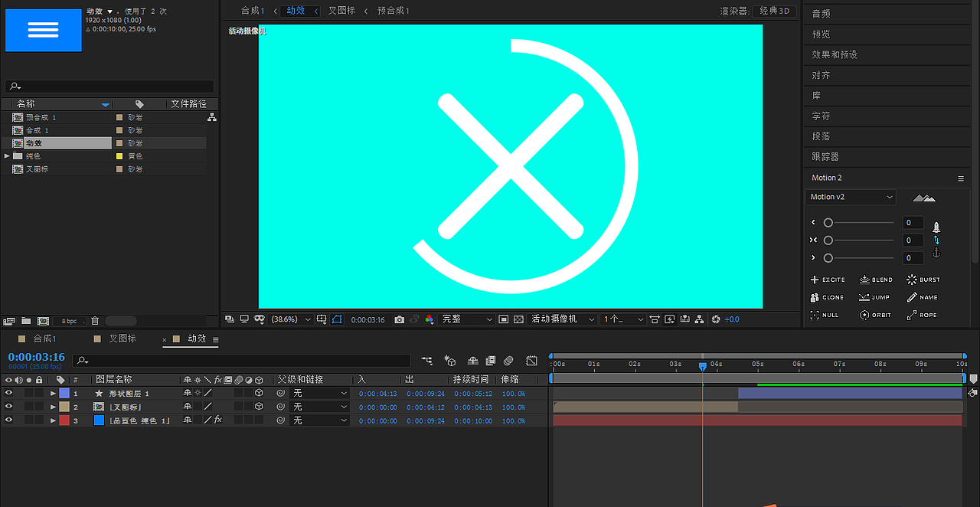Open the 效果和预设 panel
The height and width of the screenshot is (507, 980).
click(x=832, y=54)
